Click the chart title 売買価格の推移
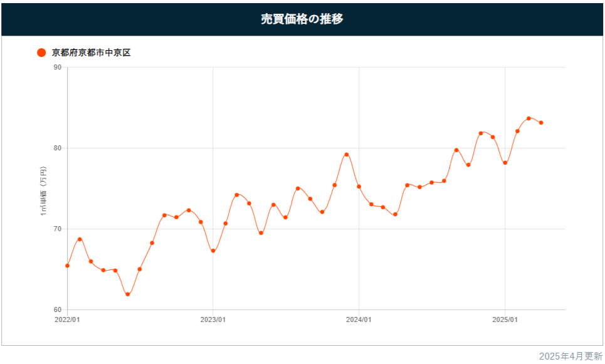 click(302, 19)
